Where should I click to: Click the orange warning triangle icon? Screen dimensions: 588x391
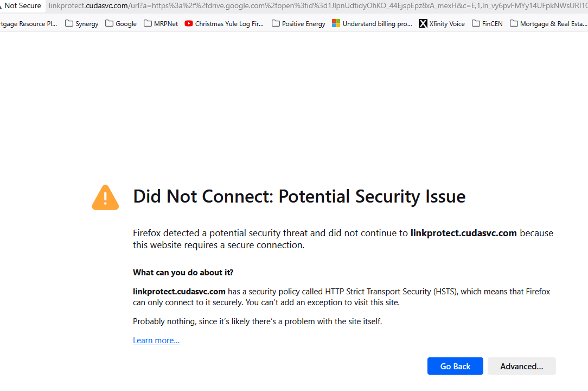click(105, 197)
